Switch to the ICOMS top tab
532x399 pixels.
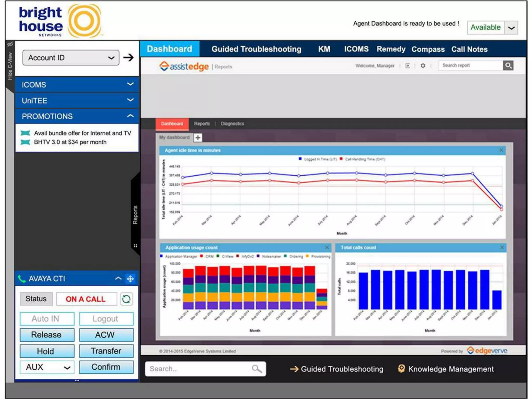point(356,49)
